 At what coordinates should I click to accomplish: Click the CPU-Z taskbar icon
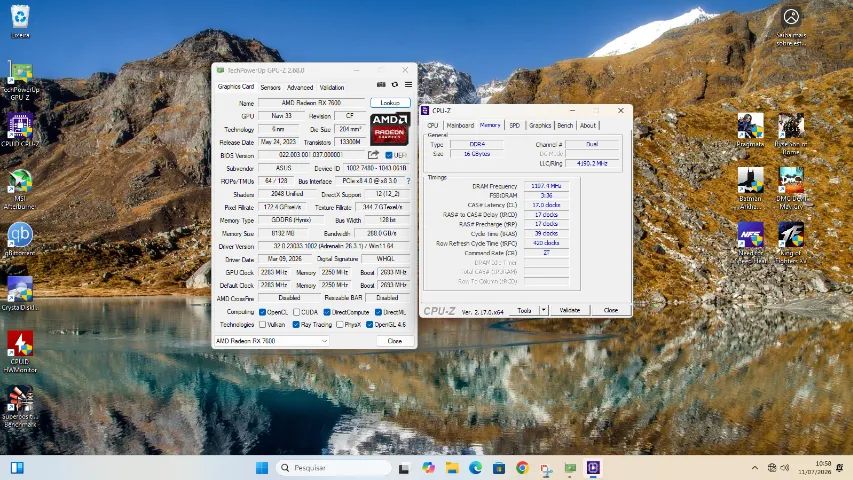[x=593, y=467]
